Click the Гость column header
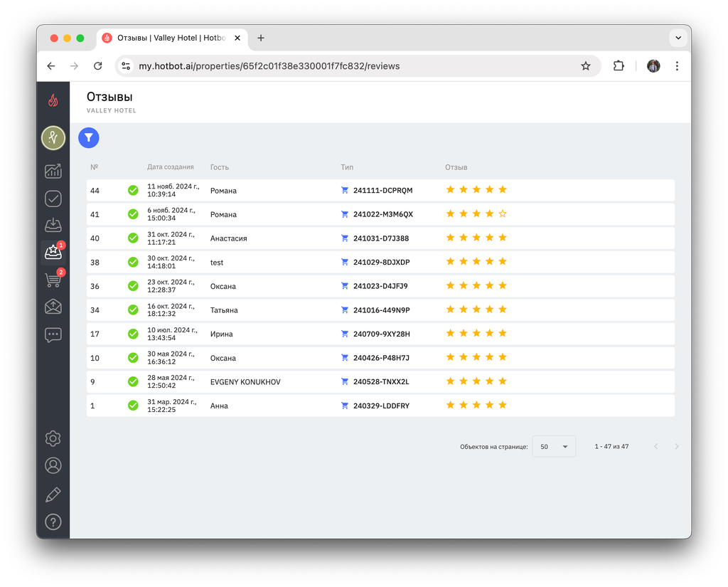 (x=220, y=167)
